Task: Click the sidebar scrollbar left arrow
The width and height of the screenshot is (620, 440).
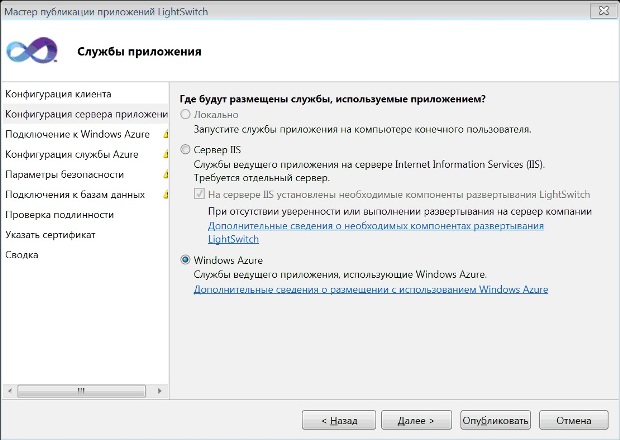Action: pyautogui.click(x=10, y=391)
